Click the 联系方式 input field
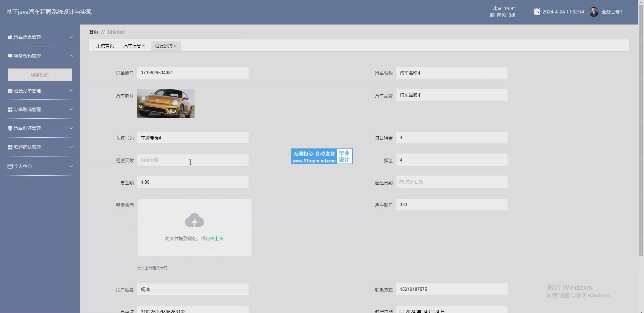Screen dimensions: 644x313 tap(452, 289)
